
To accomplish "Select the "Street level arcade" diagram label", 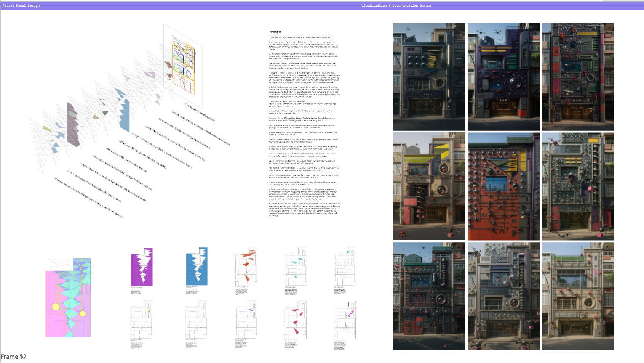I will point(200,127).
